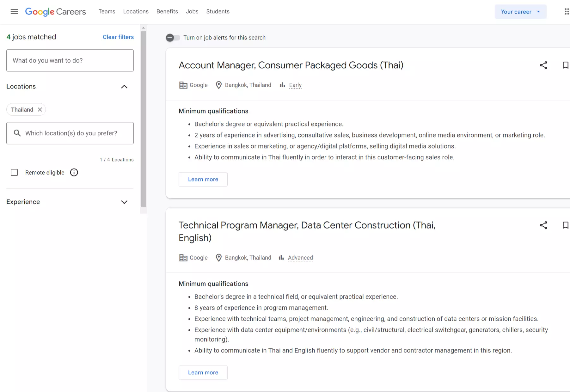Open the Google apps grid
This screenshot has width=570, height=392.
click(x=567, y=12)
